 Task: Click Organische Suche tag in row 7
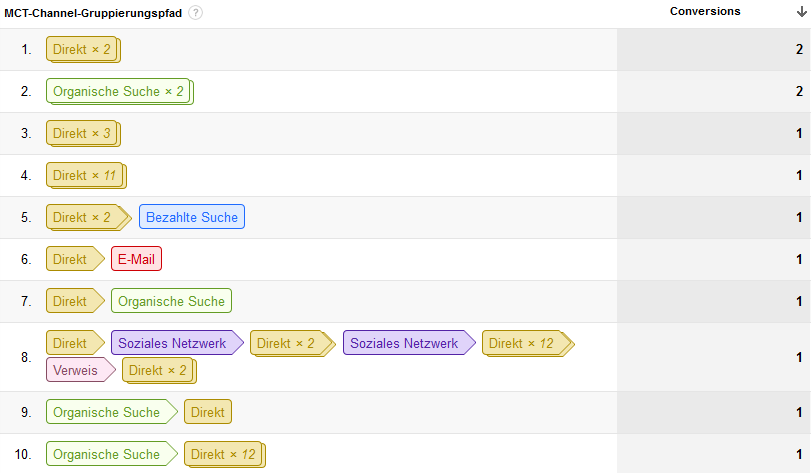[x=171, y=301]
